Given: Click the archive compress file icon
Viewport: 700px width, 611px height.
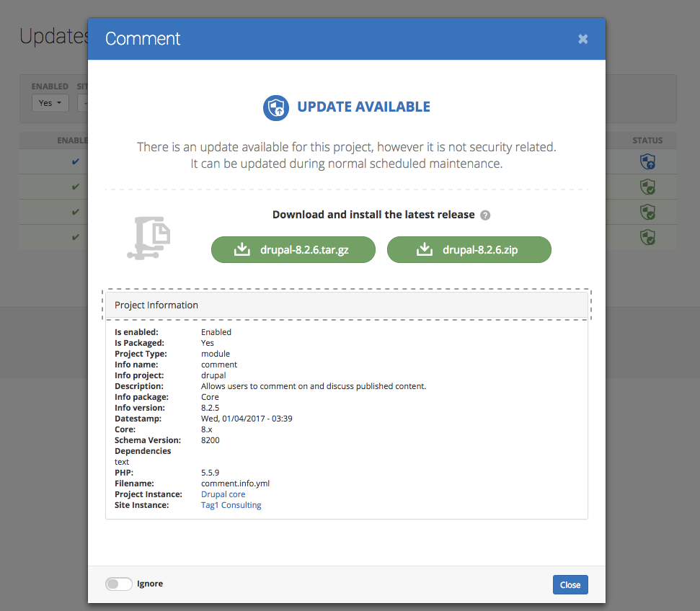Looking at the screenshot, I should point(149,238).
